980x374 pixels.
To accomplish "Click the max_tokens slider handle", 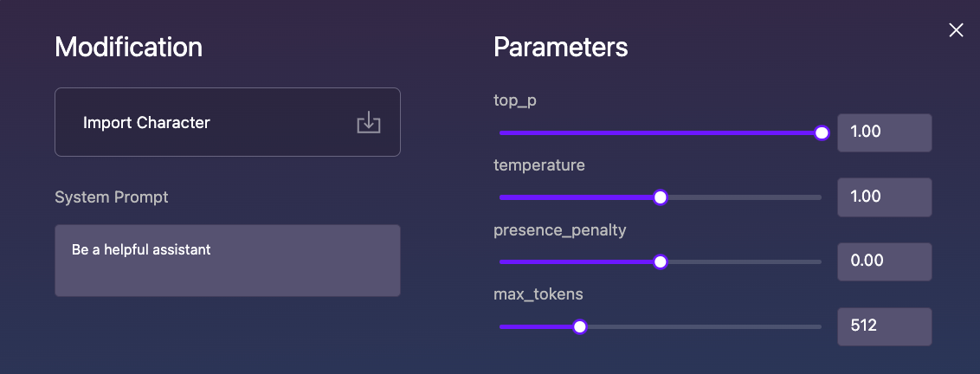I will pyautogui.click(x=580, y=326).
